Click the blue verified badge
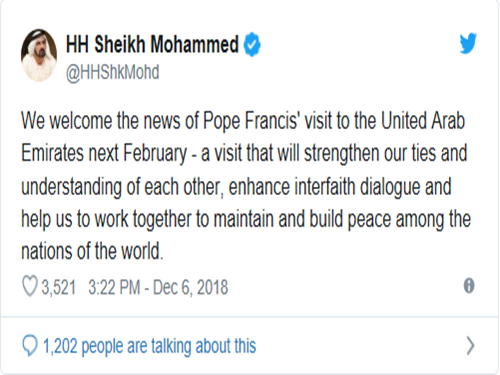The image size is (500, 375). [252, 44]
